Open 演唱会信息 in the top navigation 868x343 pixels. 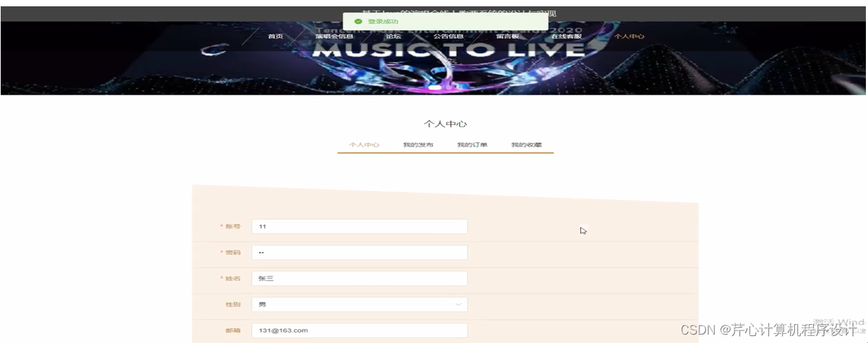334,36
